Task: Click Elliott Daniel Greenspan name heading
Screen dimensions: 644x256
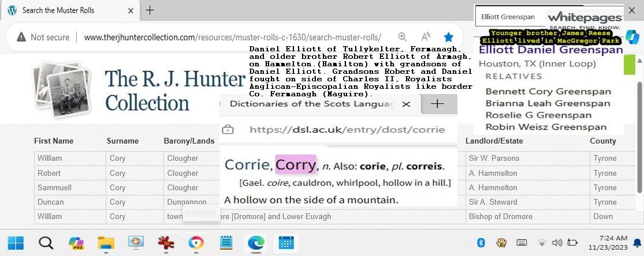Action: (551, 50)
